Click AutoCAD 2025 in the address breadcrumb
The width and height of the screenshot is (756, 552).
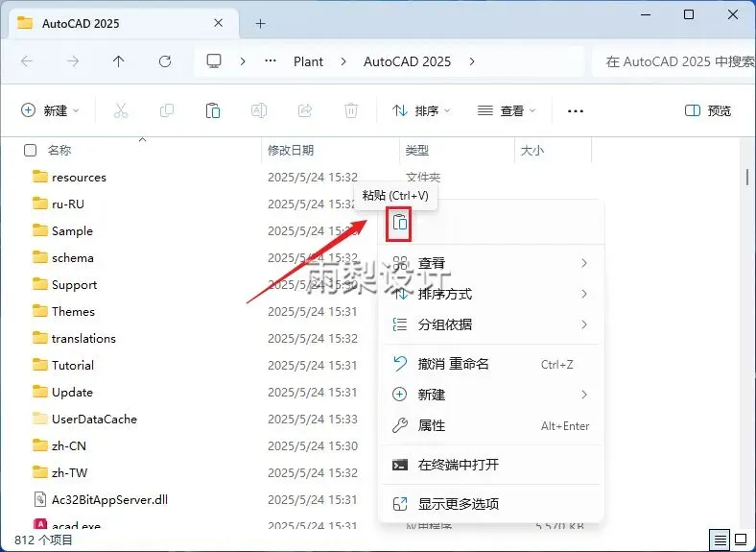407,61
